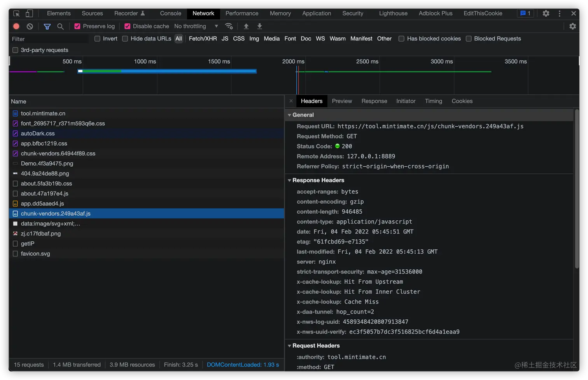Select app.bfbc1219.css request
This screenshot has width=588, height=380.
[147, 144]
